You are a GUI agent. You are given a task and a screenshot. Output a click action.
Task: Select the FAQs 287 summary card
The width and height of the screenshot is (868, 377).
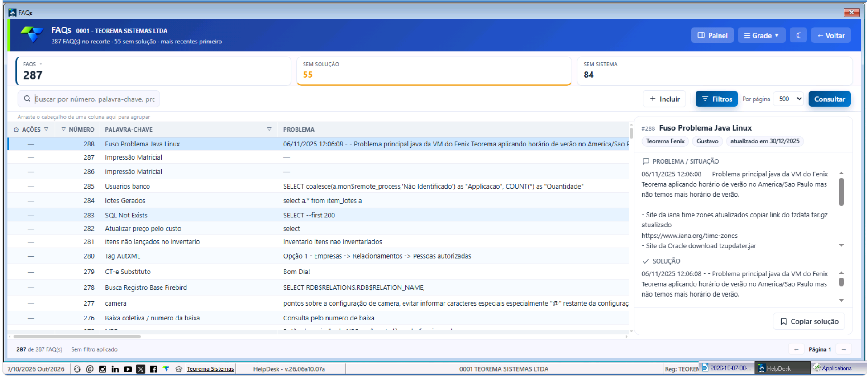click(x=153, y=71)
